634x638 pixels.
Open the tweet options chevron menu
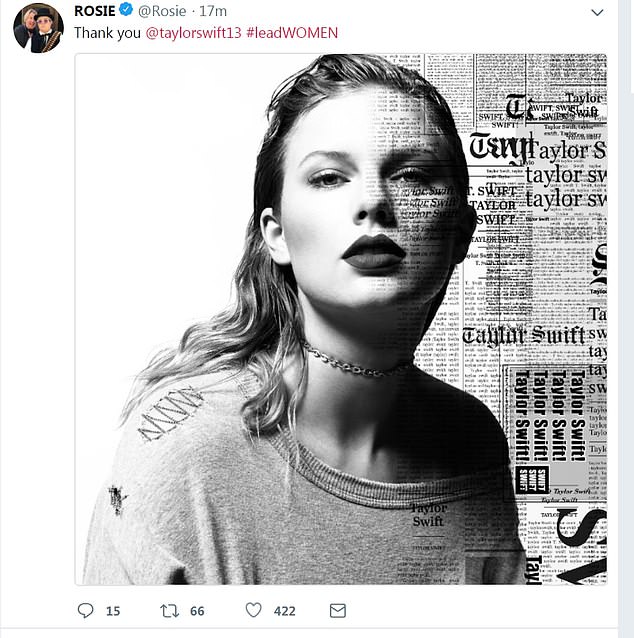pyautogui.click(x=598, y=13)
